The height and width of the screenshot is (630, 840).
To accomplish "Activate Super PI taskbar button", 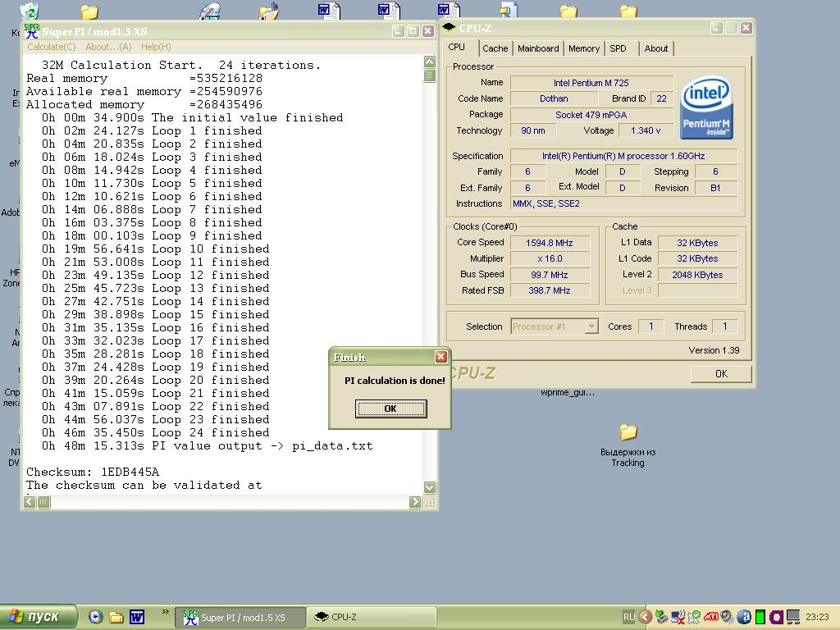I will 240,617.
